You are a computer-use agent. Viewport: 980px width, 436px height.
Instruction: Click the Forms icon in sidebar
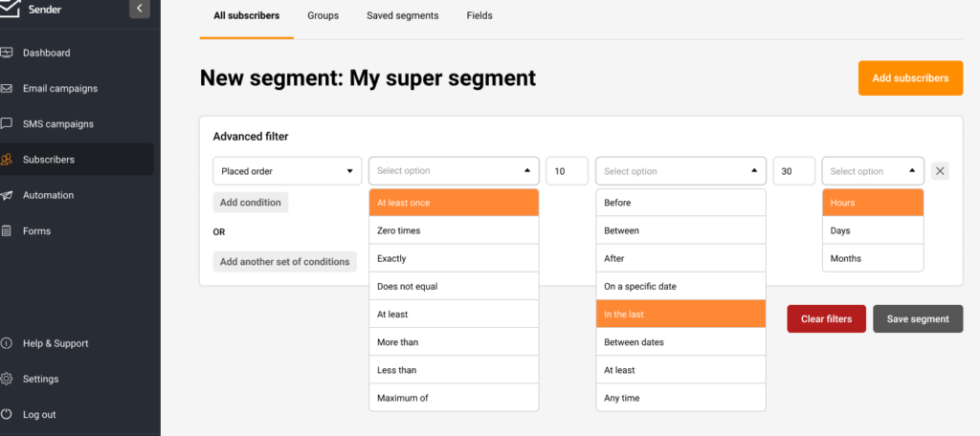(6, 230)
